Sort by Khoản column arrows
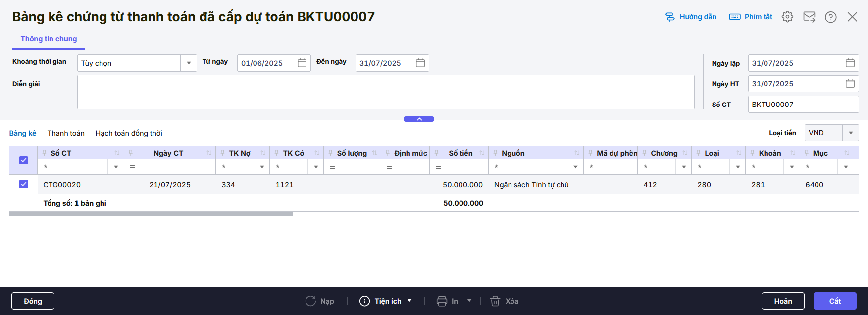868x315 pixels. [793, 153]
